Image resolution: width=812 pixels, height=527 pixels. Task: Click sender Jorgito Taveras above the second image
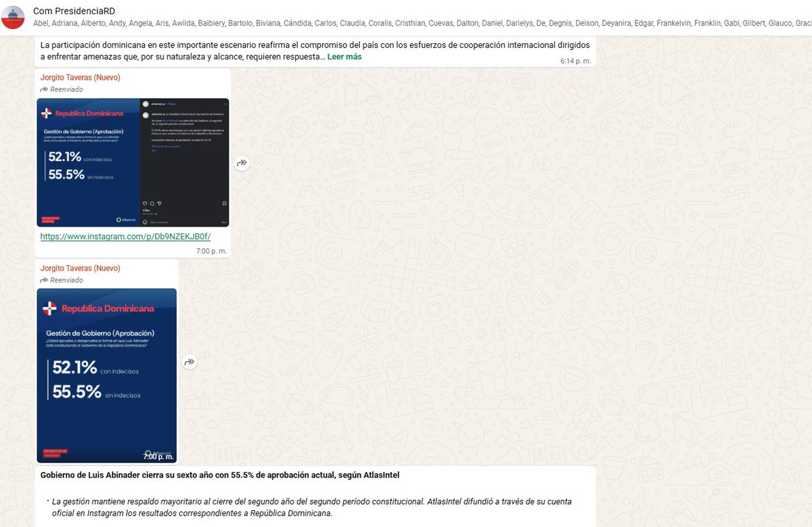[x=80, y=269]
